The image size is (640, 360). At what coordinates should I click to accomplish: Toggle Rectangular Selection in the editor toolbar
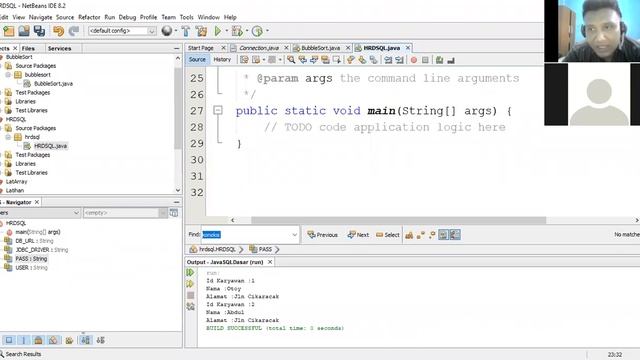(x=337, y=60)
